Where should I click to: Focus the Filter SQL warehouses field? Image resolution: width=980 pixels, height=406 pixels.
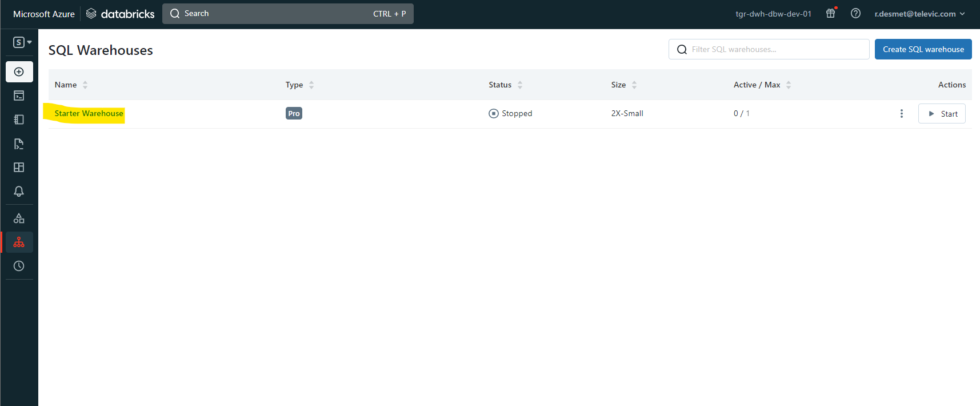pyautogui.click(x=769, y=49)
